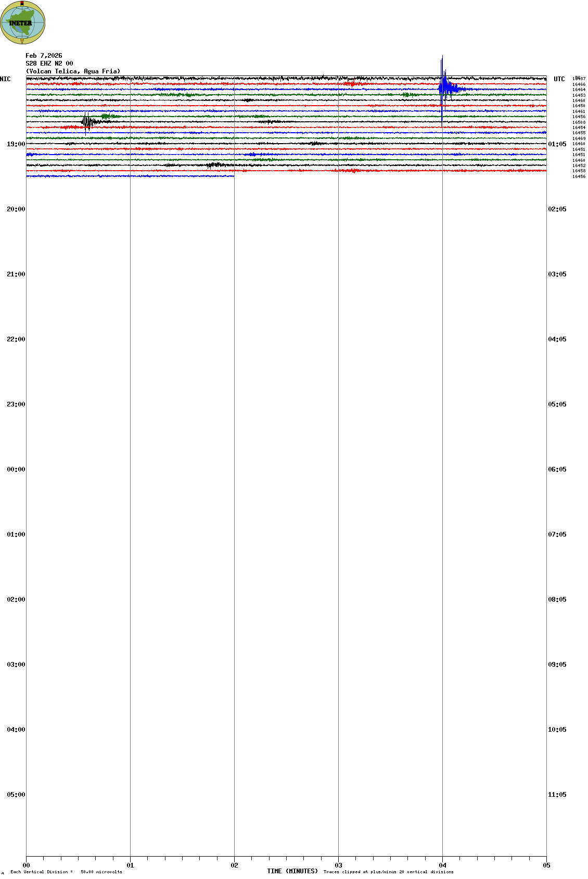
Task: Select the 01:05 UTC time label
Action: coord(557,144)
